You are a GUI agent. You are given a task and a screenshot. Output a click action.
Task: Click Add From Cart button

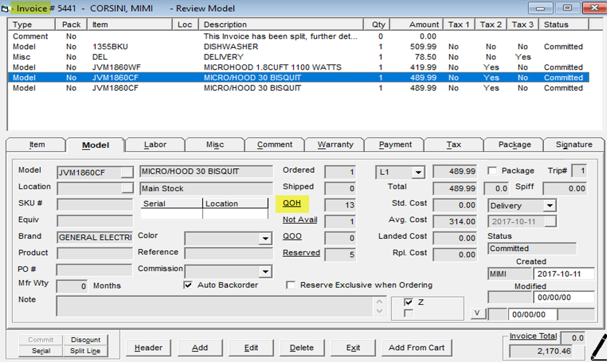[x=416, y=348]
